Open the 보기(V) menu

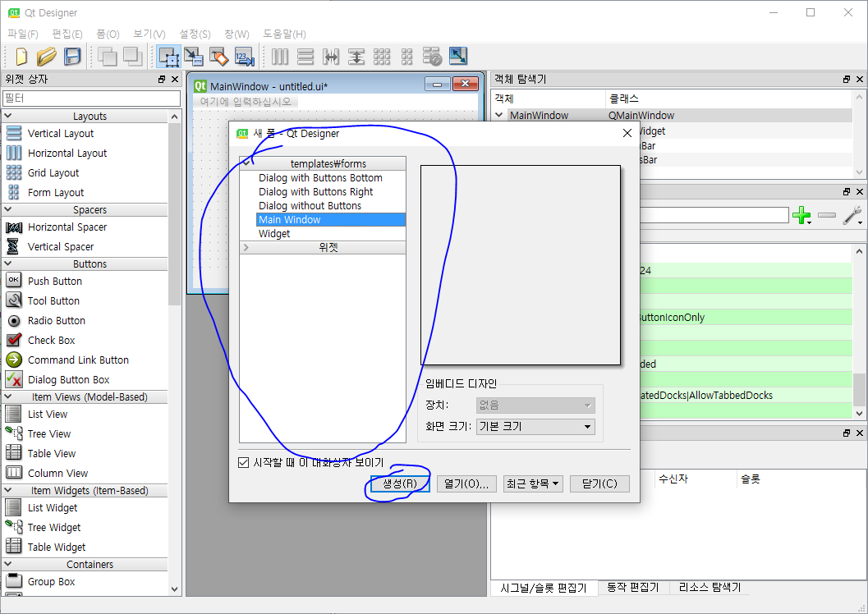tap(149, 34)
